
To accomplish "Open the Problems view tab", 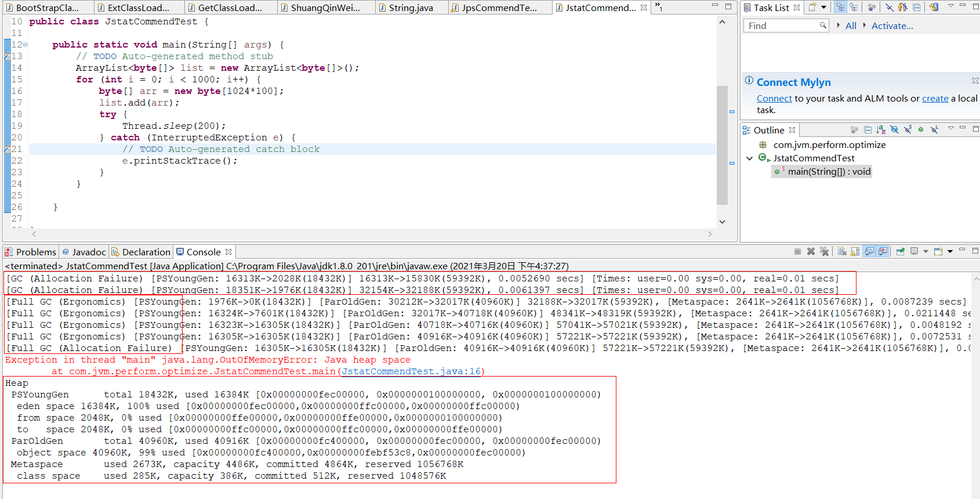I will 30,252.
